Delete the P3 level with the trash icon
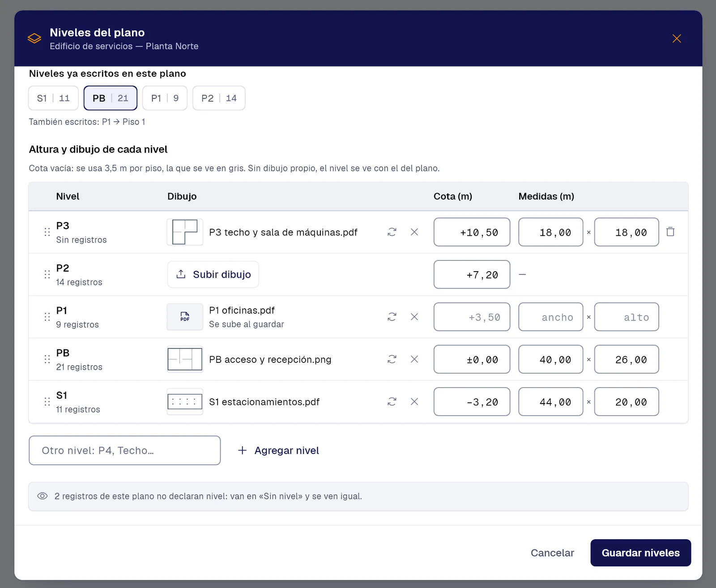This screenshot has width=716, height=588. coord(670,232)
